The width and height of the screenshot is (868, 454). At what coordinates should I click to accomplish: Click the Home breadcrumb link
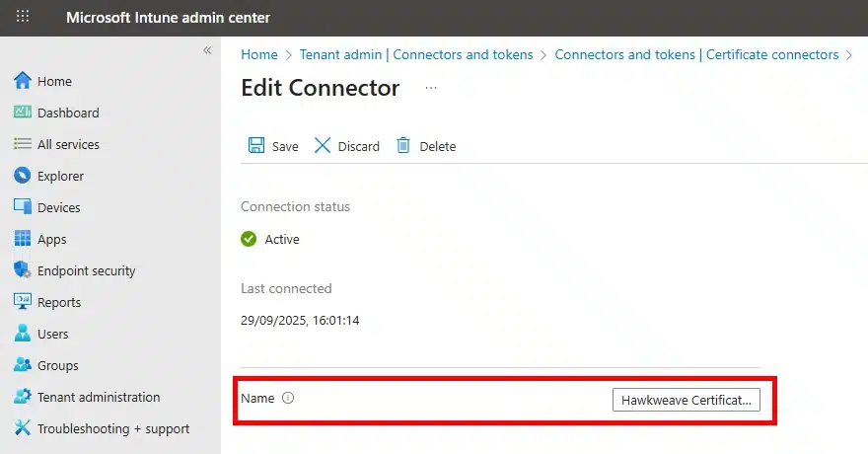[x=259, y=55]
